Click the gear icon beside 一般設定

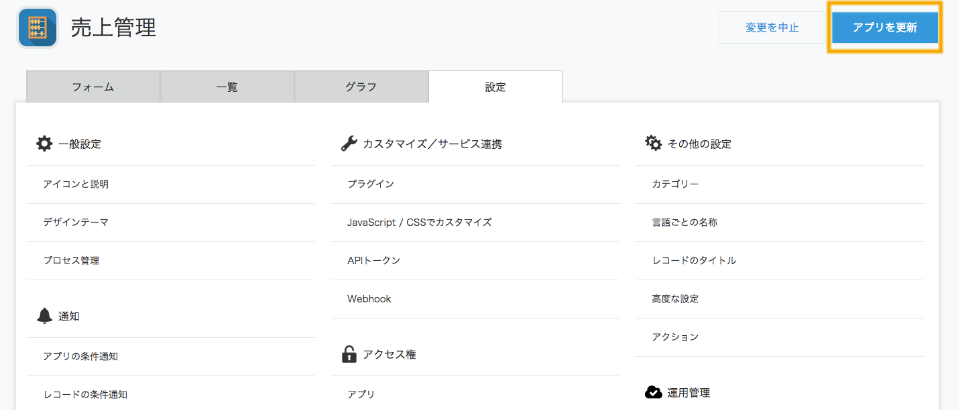(44, 144)
